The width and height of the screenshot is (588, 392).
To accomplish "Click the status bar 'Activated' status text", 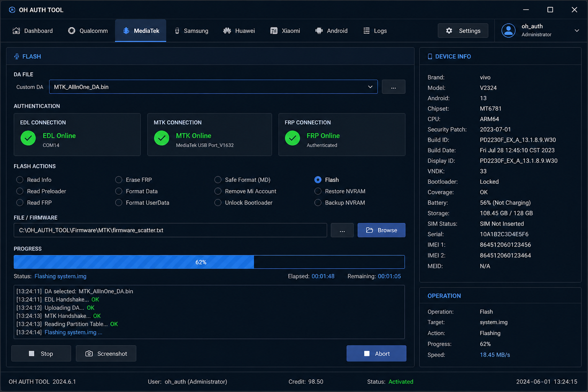I will tap(401, 382).
